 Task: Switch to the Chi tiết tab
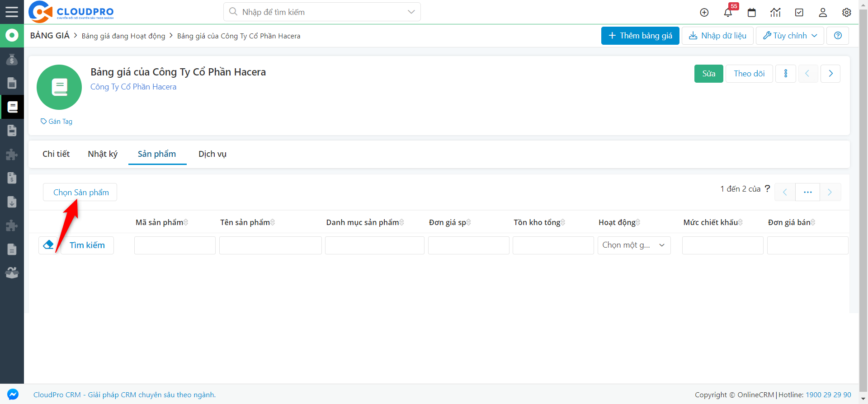pos(56,154)
